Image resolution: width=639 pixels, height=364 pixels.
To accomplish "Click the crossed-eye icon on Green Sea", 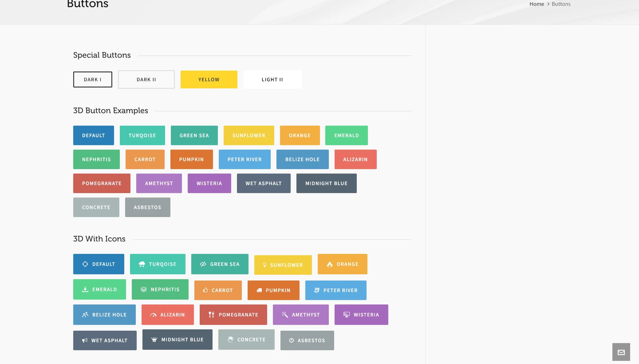I will pos(203,264).
